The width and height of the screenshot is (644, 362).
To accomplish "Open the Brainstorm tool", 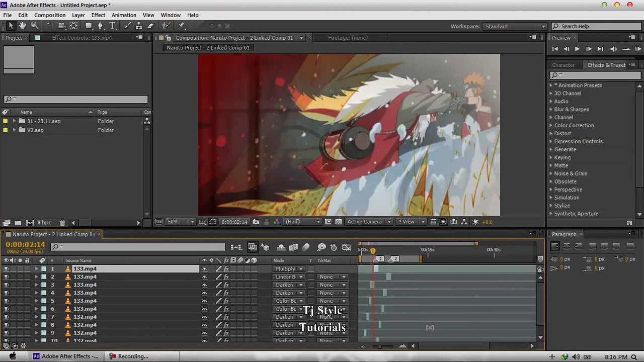I will (x=321, y=247).
